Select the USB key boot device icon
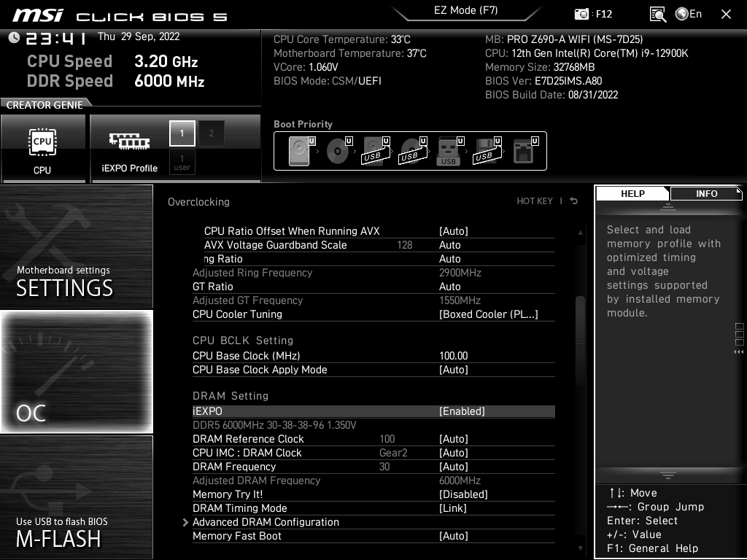Screen dimensions: 747x560 449,151
